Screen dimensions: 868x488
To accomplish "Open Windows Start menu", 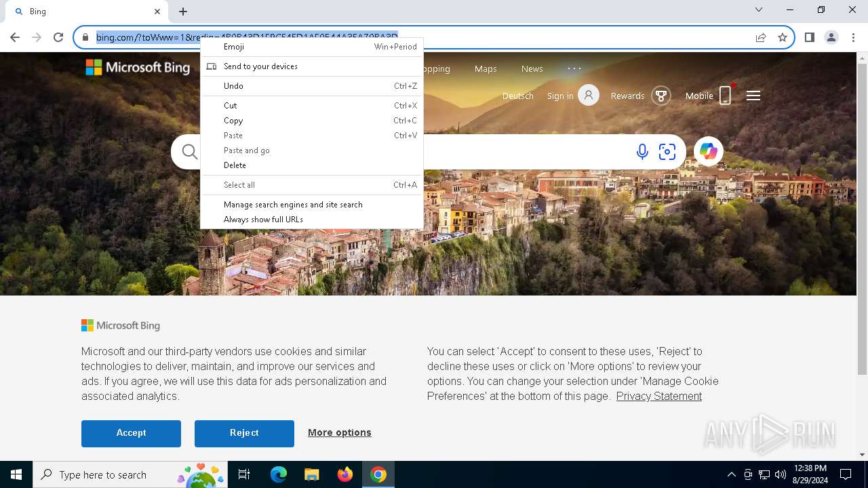I will pos(16,474).
